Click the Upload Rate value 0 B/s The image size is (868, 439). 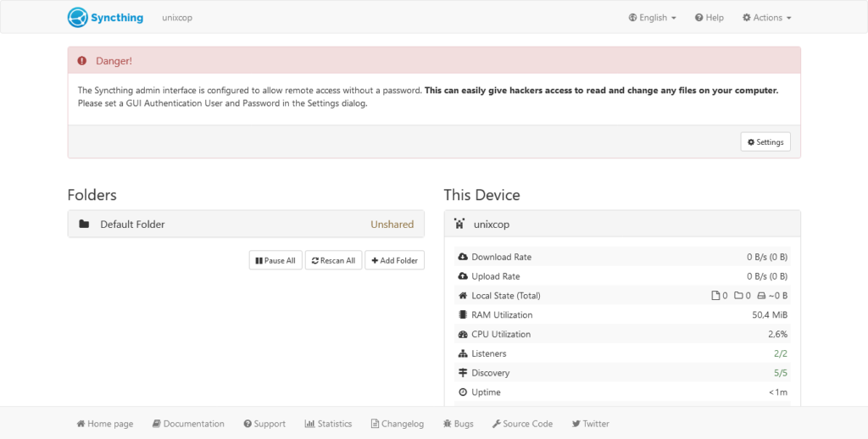coord(767,276)
